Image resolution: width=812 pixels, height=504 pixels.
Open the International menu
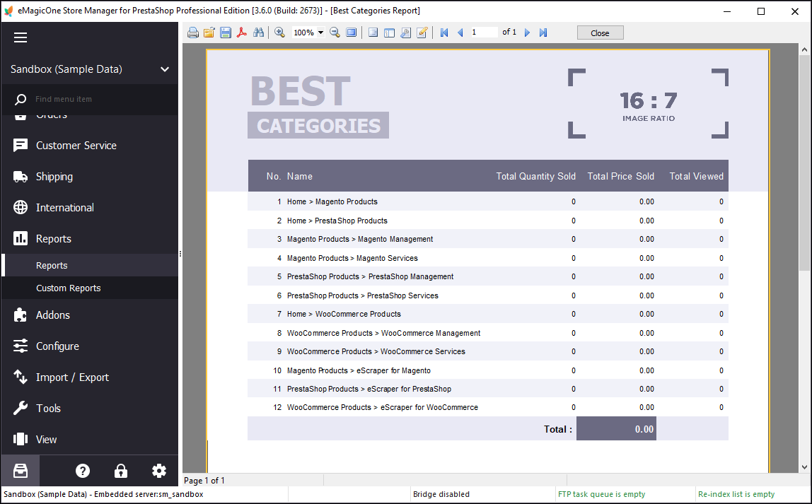90,208
